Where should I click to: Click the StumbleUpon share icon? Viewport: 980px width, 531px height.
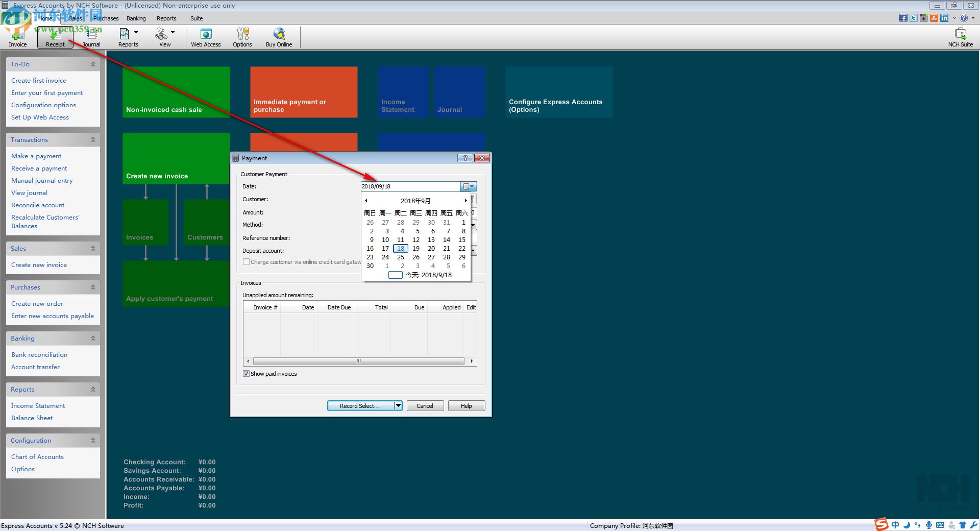click(x=934, y=18)
